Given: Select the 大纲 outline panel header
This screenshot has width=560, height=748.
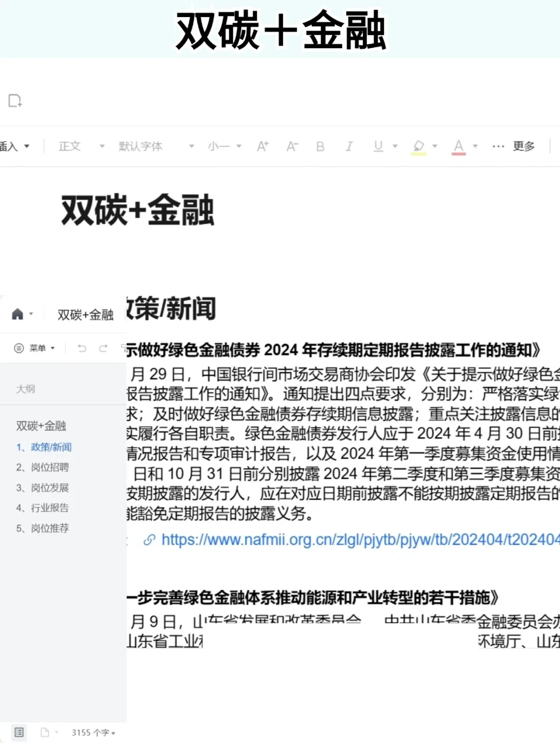Looking at the screenshot, I should [25, 389].
